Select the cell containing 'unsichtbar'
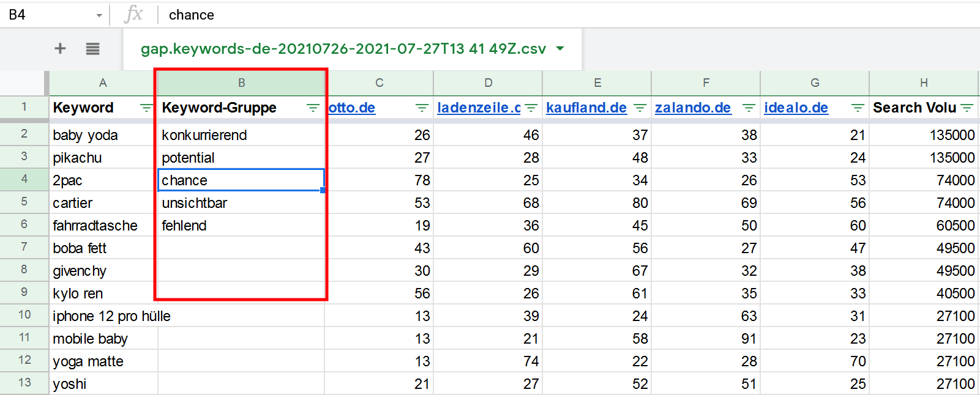Image resolution: width=980 pixels, height=395 pixels. (x=241, y=203)
